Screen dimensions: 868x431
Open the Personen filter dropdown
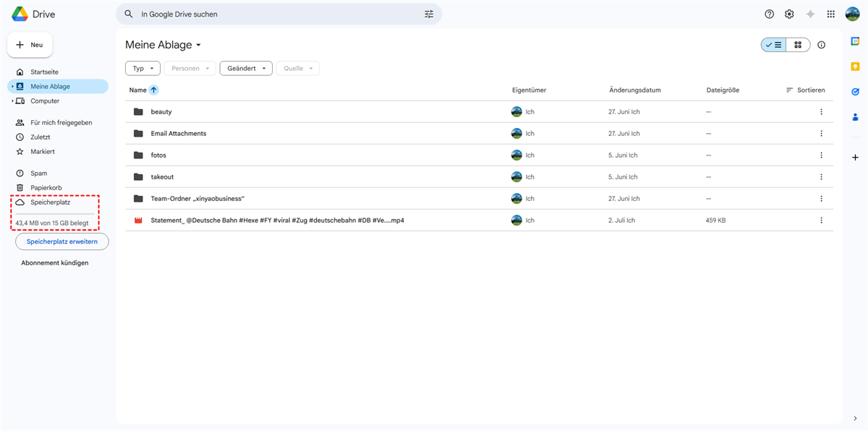(x=190, y=69)
